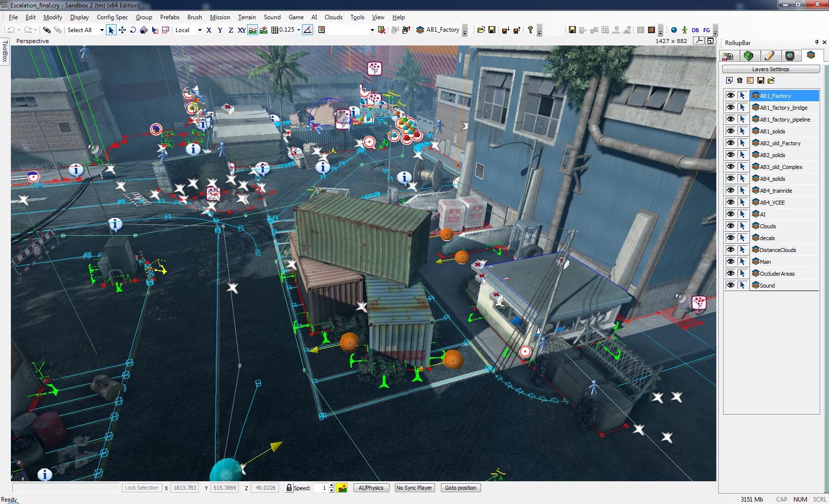This screenshot has width=829, height=504.
Task: Collapse the Layers Settings rollup
Action: (x=771, y=69)
